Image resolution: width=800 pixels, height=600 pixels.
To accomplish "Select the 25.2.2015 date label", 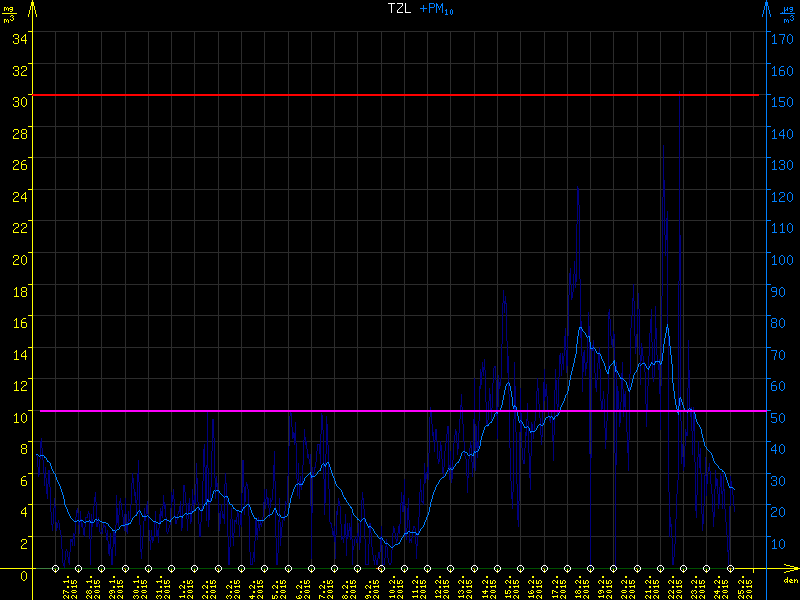I will click(740, 586).
